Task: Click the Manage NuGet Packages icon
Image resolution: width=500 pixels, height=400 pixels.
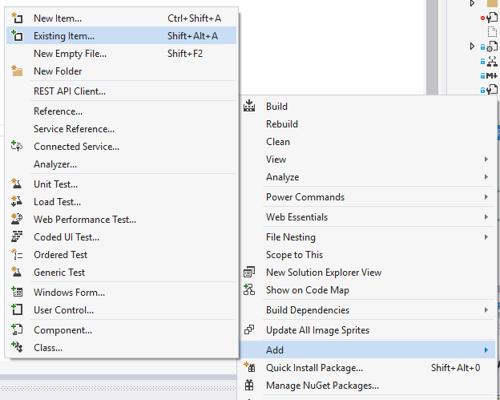Action: 249,385
